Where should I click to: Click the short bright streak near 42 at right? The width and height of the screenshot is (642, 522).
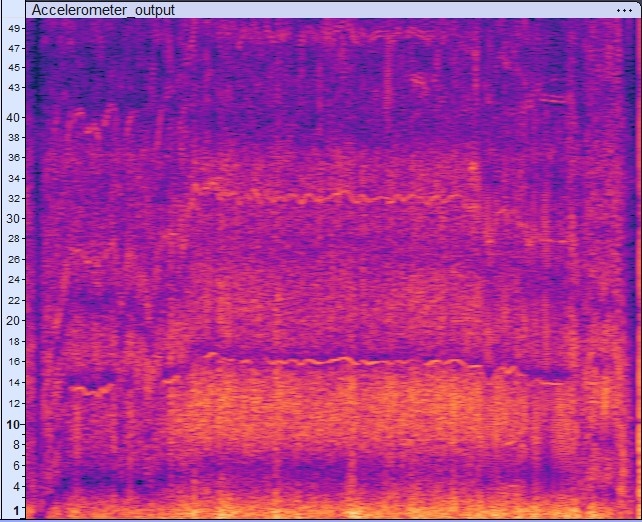coord(552,99)
